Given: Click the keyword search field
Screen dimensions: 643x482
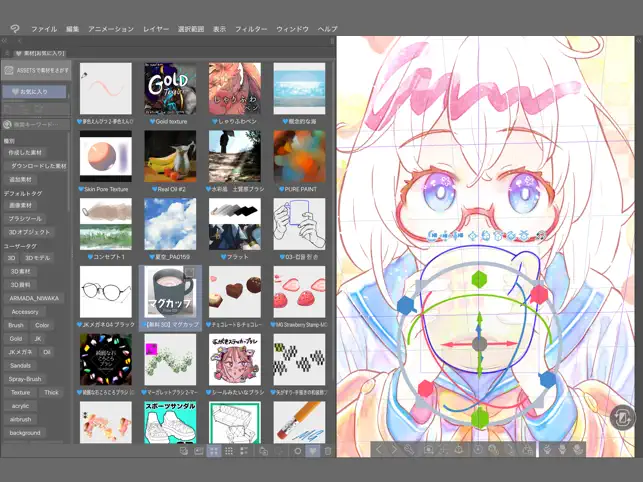Looking at the screenshot, I should 36,124.
